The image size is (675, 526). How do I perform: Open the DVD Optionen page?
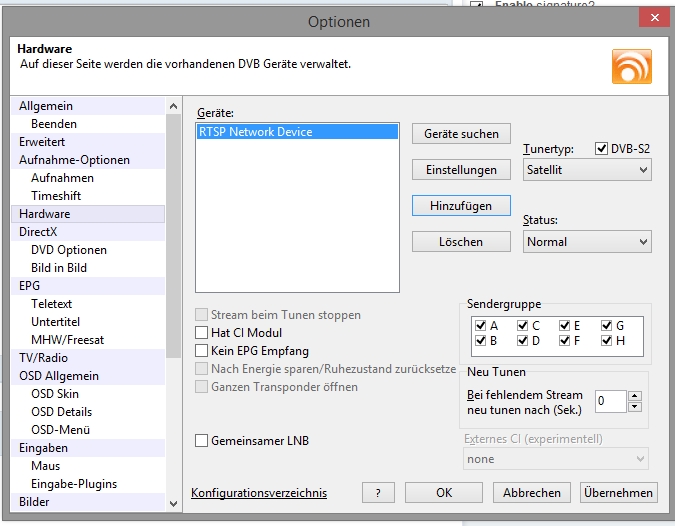click(68, 250)
